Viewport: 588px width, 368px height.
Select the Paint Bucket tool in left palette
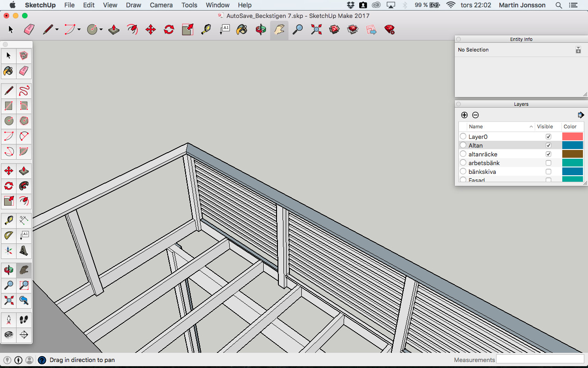click(x=8, y=71)
